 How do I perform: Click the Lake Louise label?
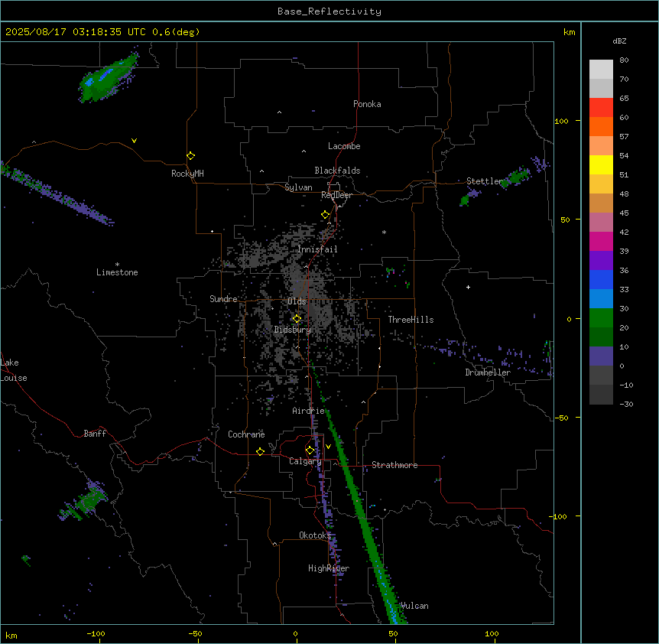[14, 370]
